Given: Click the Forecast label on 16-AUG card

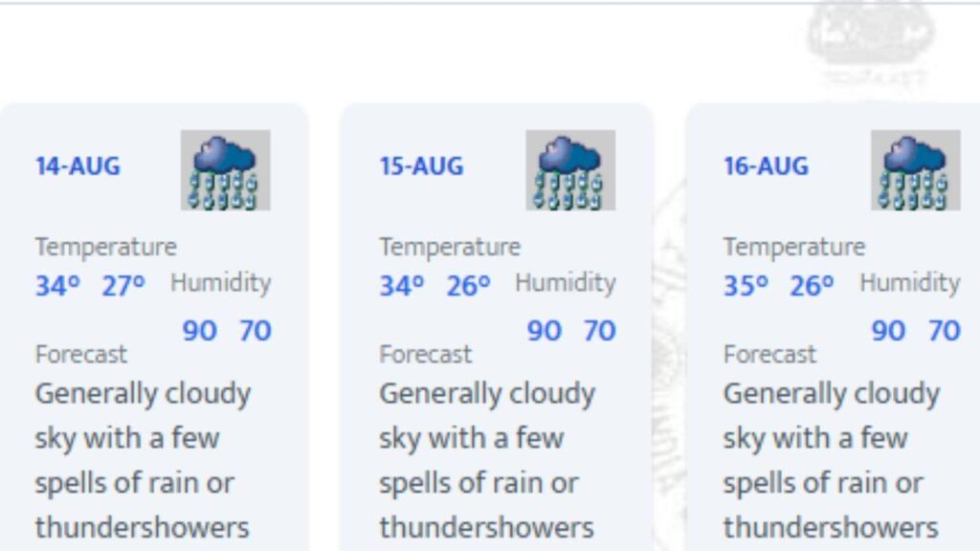Looking at the screenshot, I should click(x=770, y=354).
